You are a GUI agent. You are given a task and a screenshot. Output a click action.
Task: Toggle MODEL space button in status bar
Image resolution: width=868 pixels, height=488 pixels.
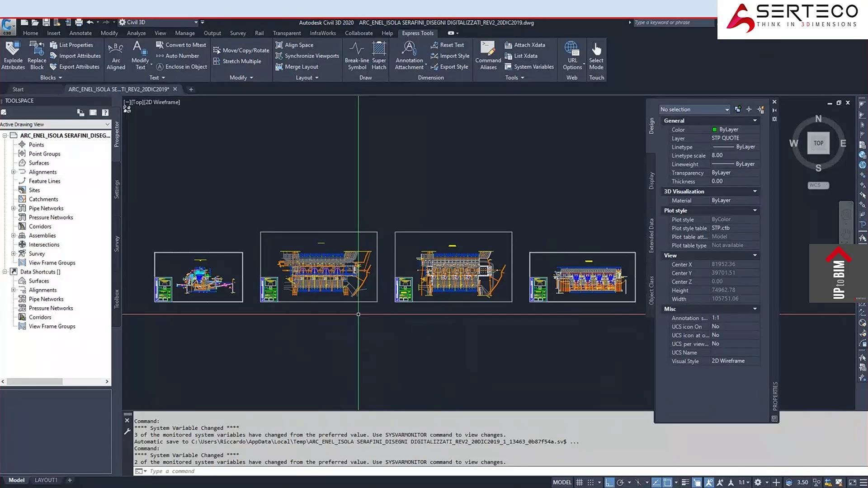point(562,482)
